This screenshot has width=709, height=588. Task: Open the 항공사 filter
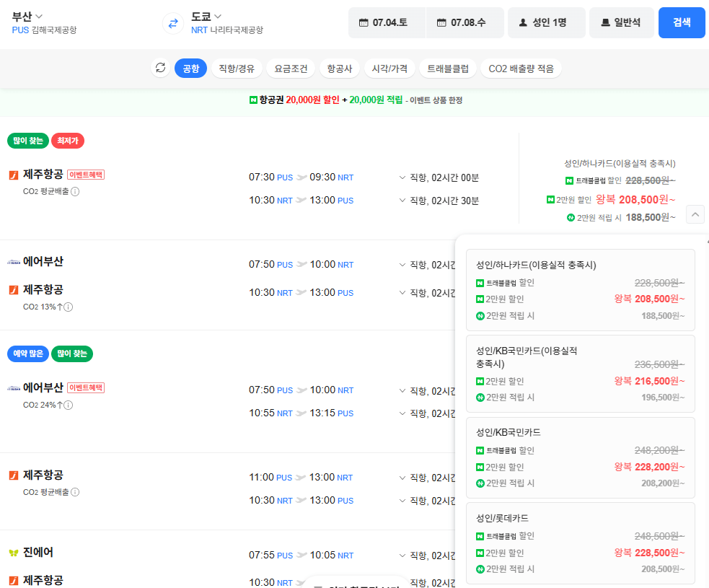click(x=340, y=69)
